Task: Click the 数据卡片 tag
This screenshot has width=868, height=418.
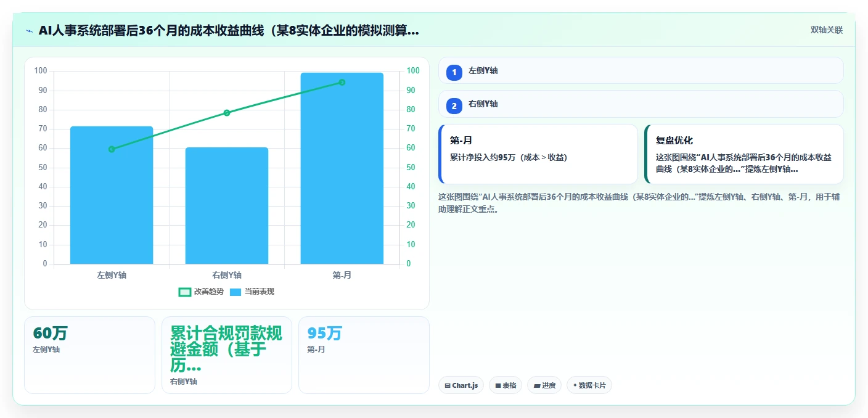Action: click(589, 385)
